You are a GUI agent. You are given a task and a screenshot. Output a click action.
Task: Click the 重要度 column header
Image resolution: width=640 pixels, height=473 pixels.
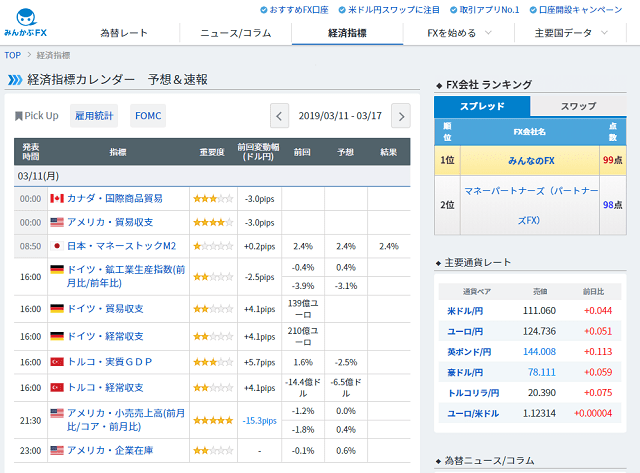pyautogui.click(x=212, y=152)
